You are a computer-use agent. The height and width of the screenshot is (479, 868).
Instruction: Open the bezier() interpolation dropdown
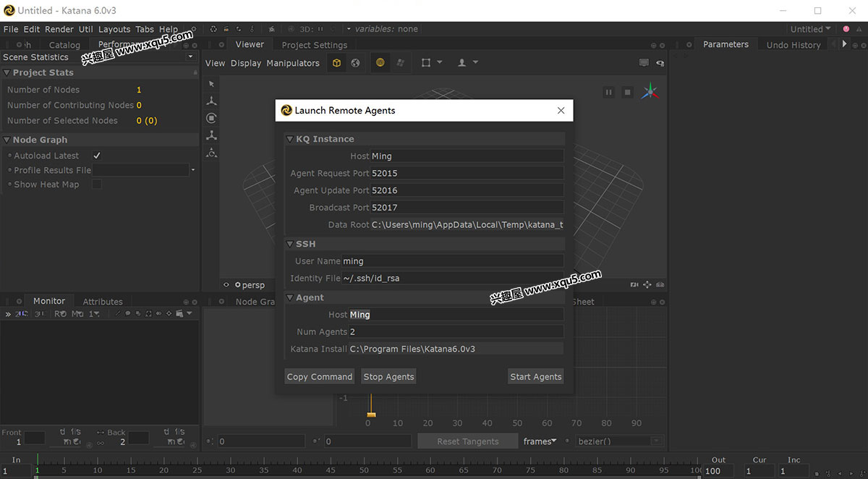(619, 441)
